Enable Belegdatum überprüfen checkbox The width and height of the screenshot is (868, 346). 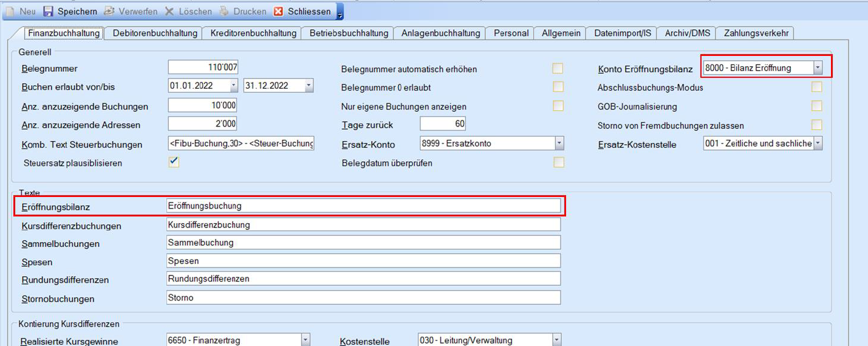[x=558, y=162]
